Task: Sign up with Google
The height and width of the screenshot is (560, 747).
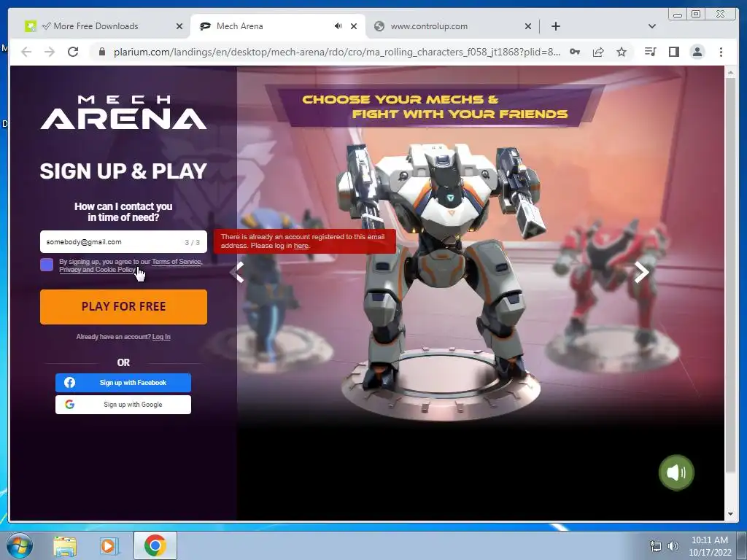Action: 123,404
